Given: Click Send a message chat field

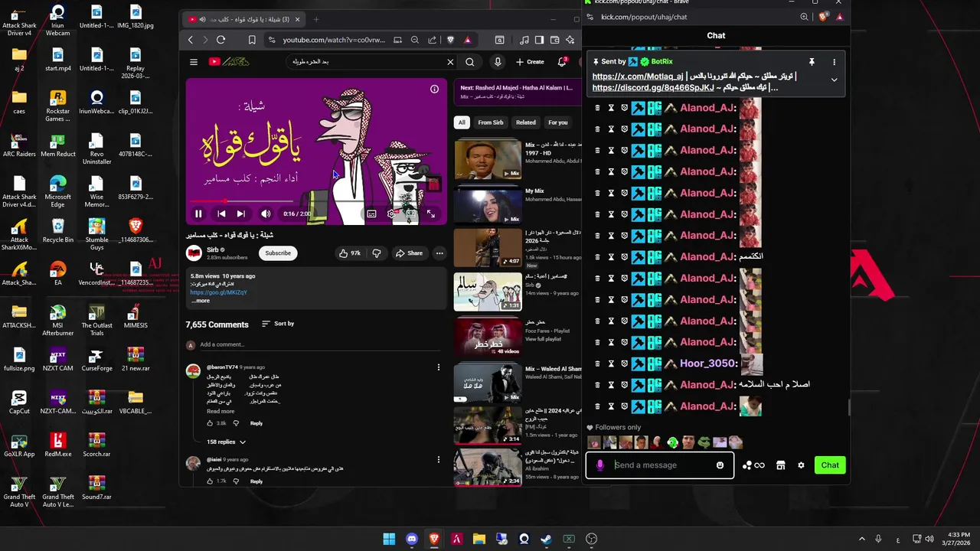Looking at the screenshot, I should [x=660, y=465].
